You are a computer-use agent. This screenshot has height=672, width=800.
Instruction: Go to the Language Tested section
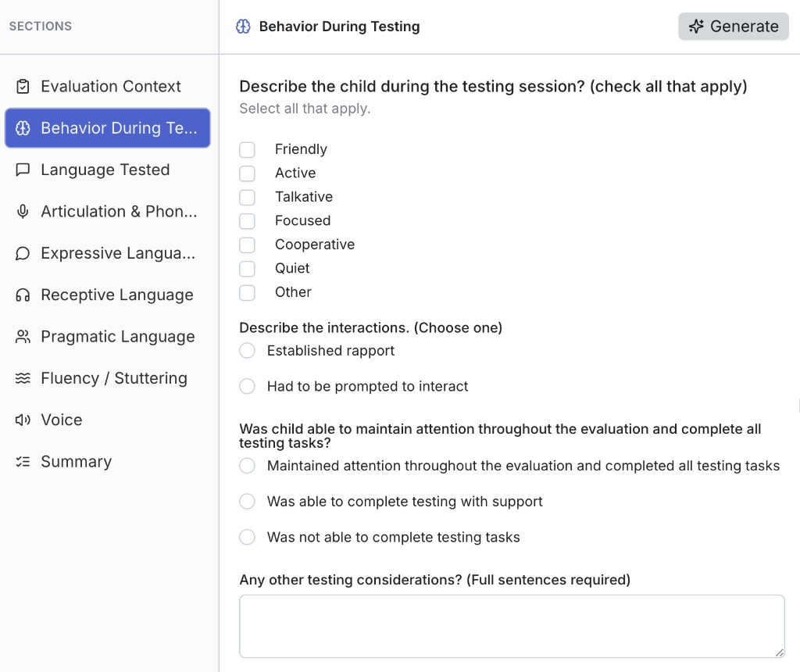tap(108, 170)
